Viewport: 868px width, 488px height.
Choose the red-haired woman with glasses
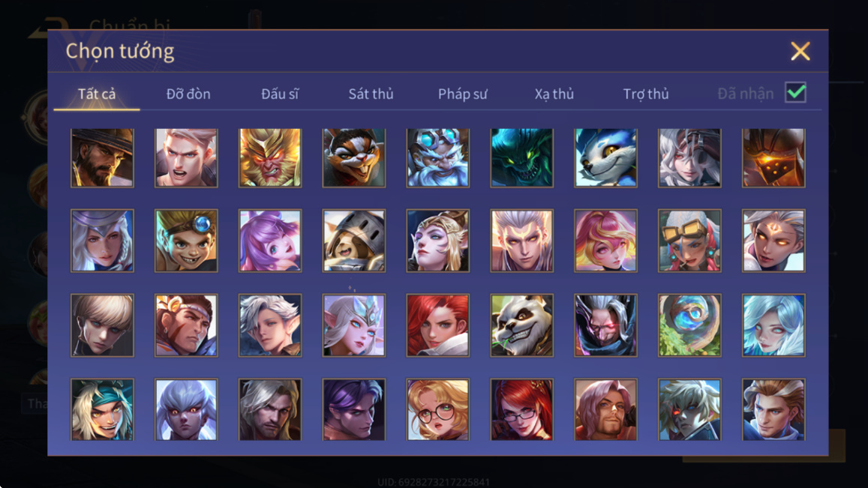521,409
